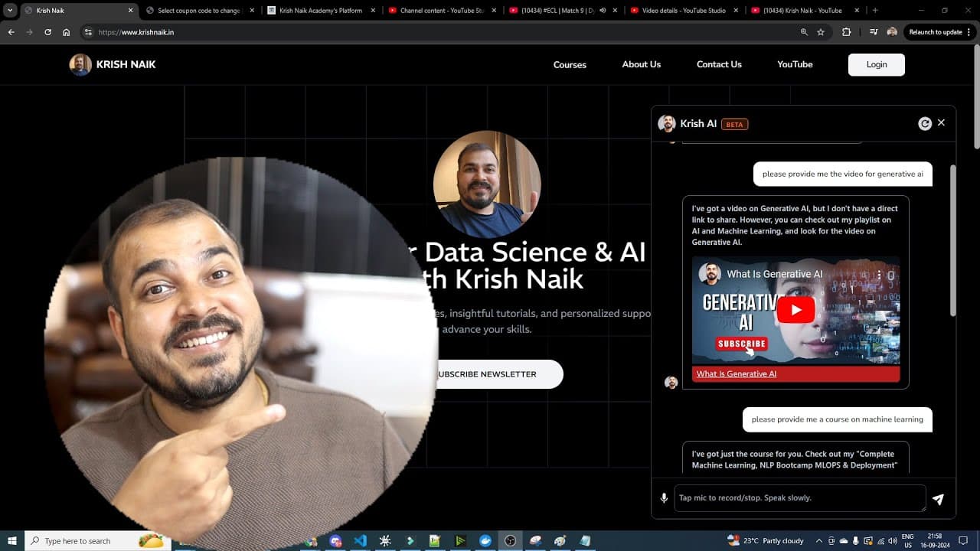Click the Krish Naik site logo

click(x=112, y=64)
